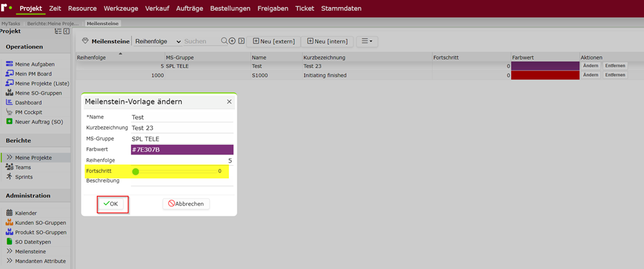The height and width of the screenshot is (269, 644).
Task: Click Ändern for the Test row
Action: pos(591,65)
